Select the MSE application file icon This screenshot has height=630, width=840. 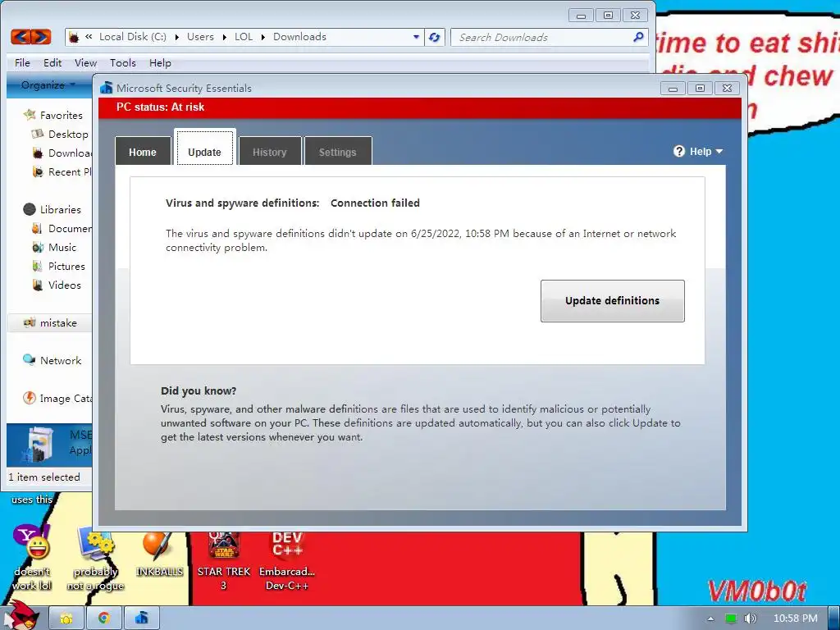pyautogui.click(x=38, y=444)
